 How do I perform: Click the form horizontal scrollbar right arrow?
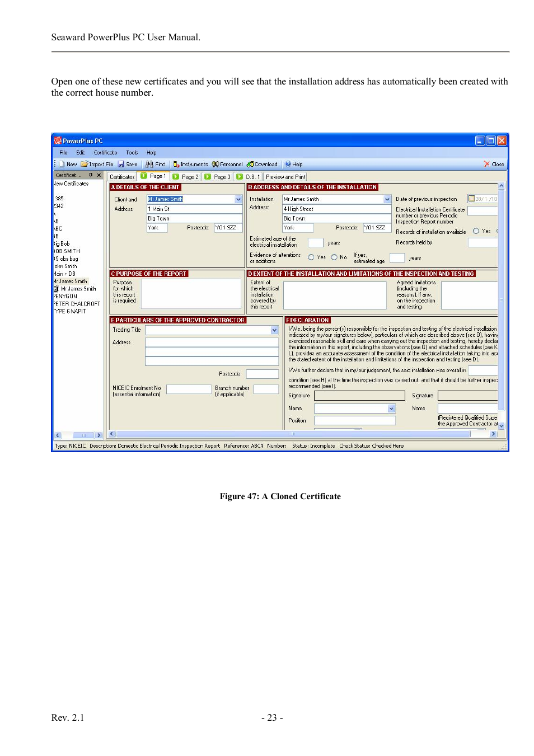(x=493, y=434)
